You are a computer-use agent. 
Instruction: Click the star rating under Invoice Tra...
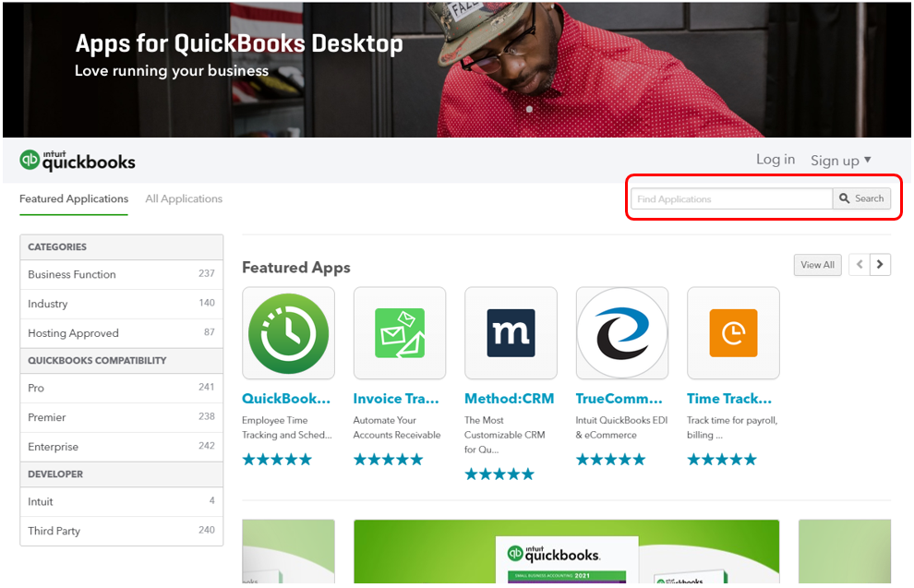[388, 460]
